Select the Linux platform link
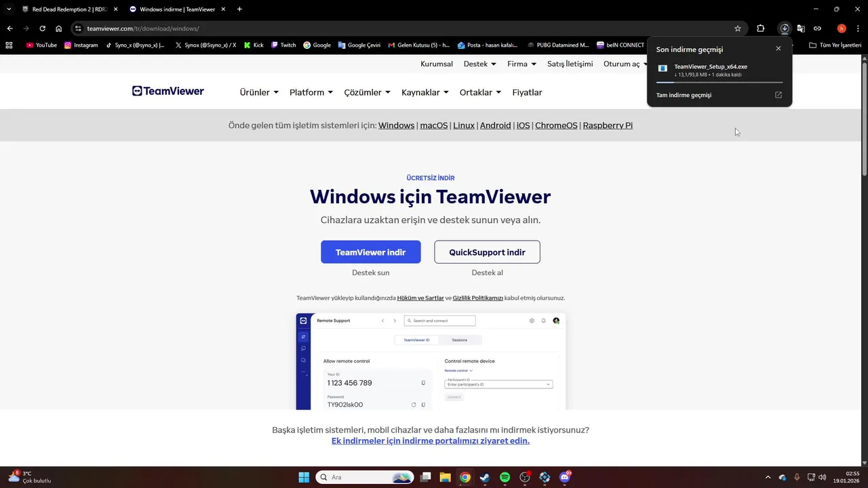 click(464, 125)
